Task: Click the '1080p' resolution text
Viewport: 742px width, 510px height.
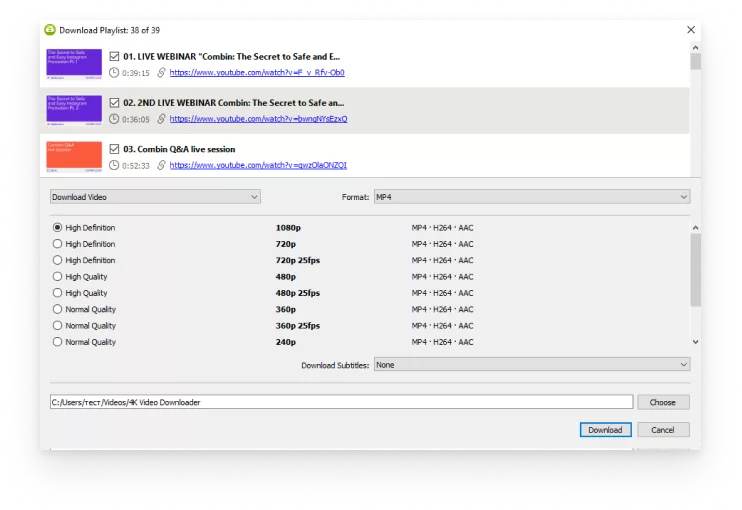Action: (x=288, y=228)
